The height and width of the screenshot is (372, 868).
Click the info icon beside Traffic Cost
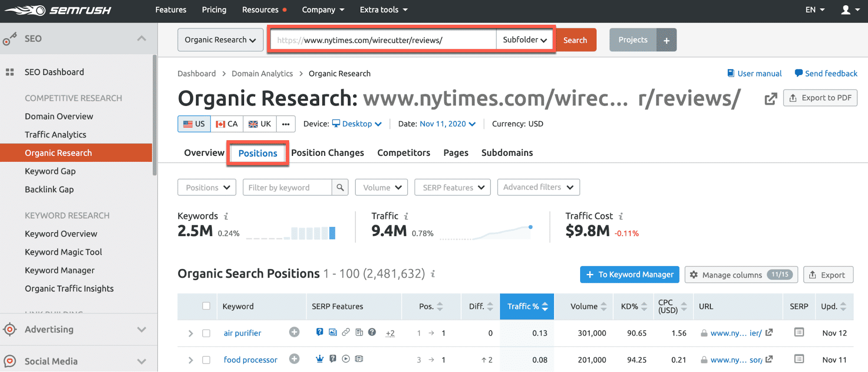[621, 216]
